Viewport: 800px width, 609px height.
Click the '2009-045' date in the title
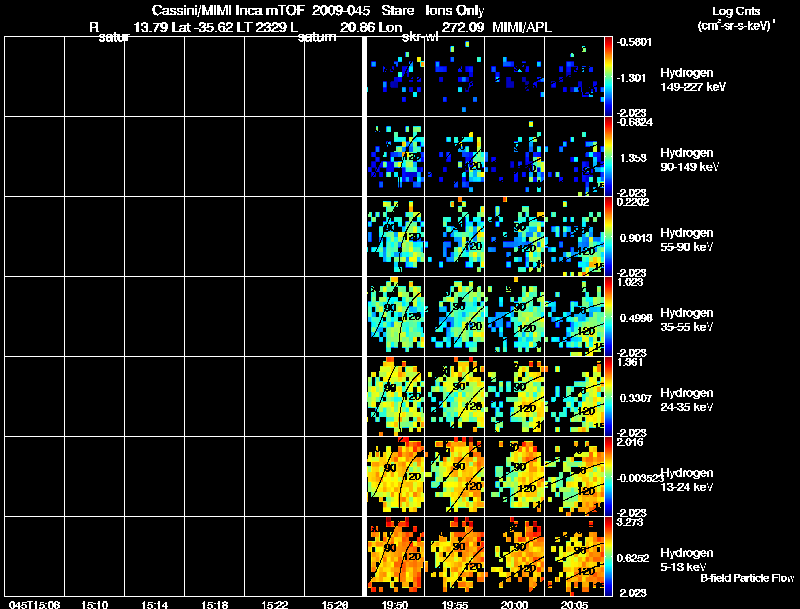click(x=341, y=11)
